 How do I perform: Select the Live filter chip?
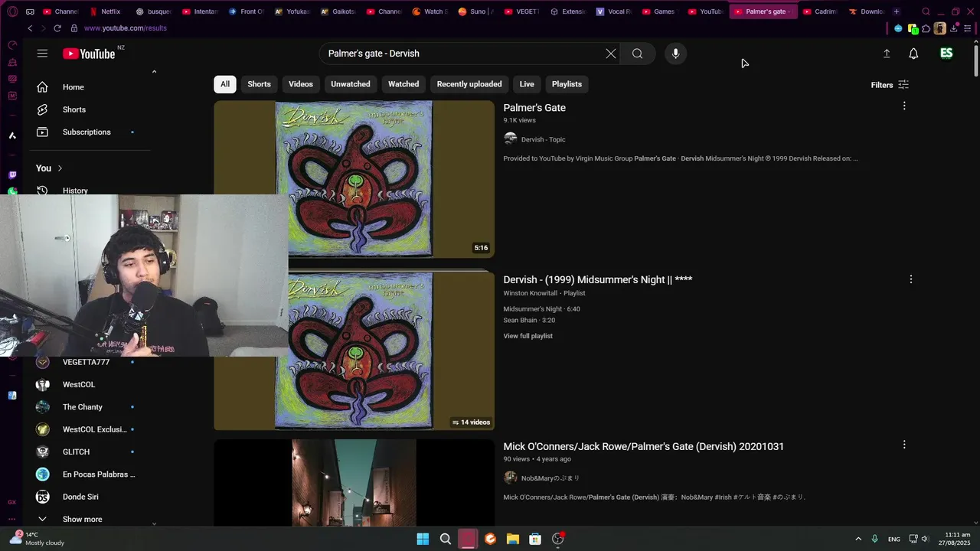tap(527, 84)
